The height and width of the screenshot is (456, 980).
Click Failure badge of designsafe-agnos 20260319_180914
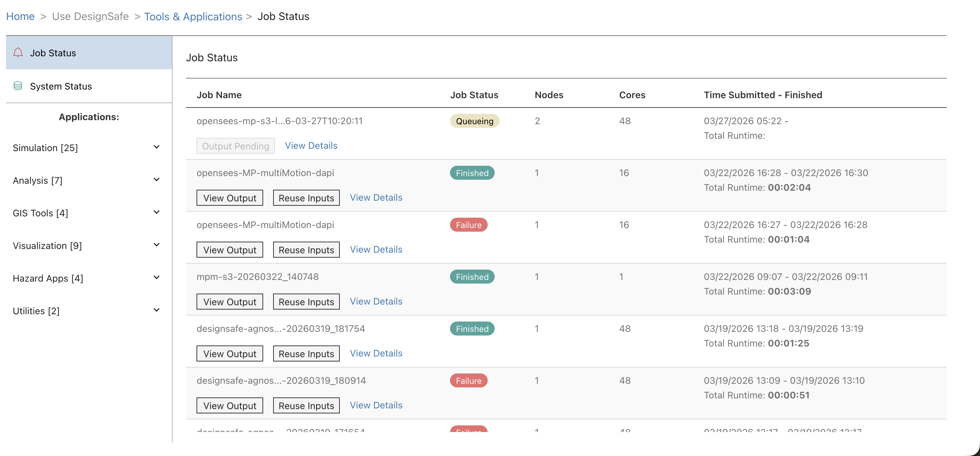pyautogui.click(x=469, y=381)
